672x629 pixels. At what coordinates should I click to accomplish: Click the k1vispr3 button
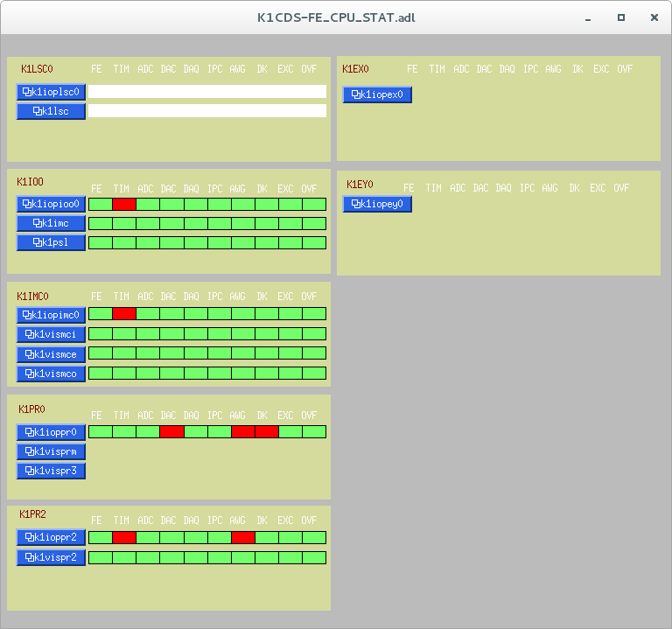(x=51, y=471)
